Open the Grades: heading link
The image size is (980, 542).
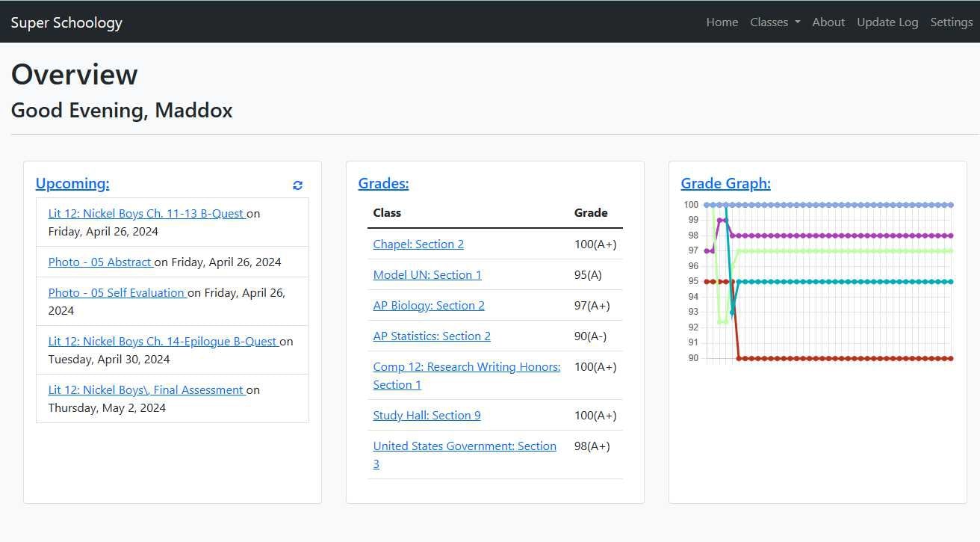(x=383, y=183)
